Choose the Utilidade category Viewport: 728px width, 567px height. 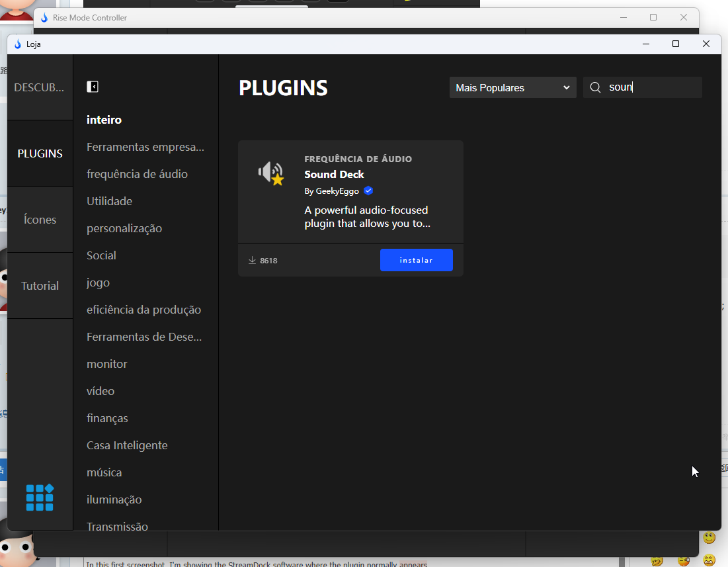[x=110, y=201]
